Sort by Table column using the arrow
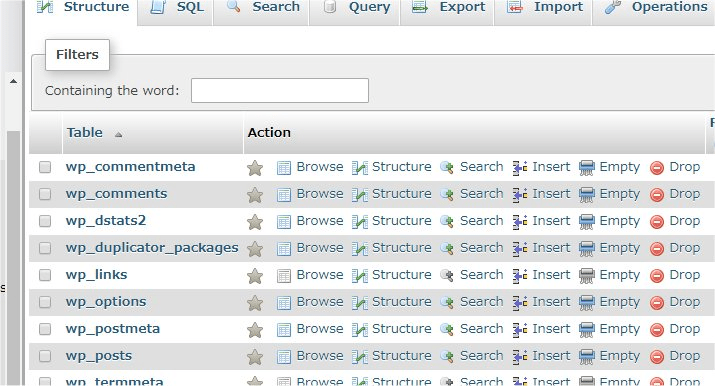The image size is (715, 386). pyautogui.click(x=119, y=134)
